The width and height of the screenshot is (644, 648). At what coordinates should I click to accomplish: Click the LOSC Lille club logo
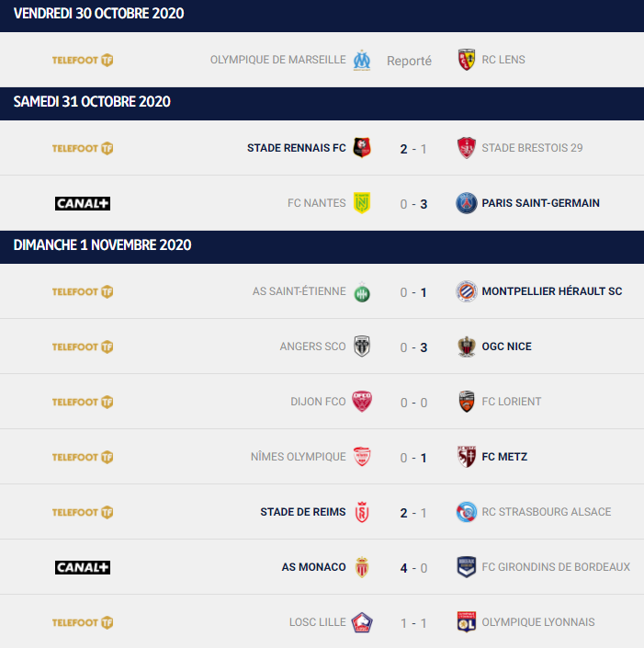[362, 622]
